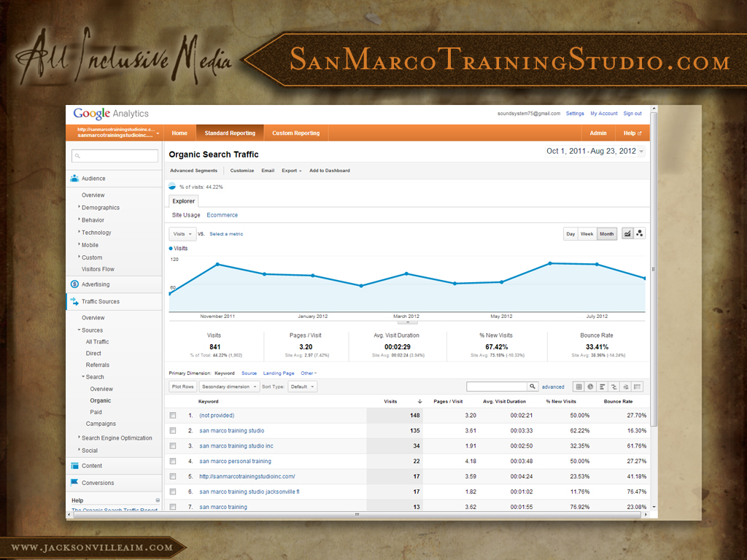Click the Advertising dollar icon
The height and width of the screenshot is (560, 747).
74,284
